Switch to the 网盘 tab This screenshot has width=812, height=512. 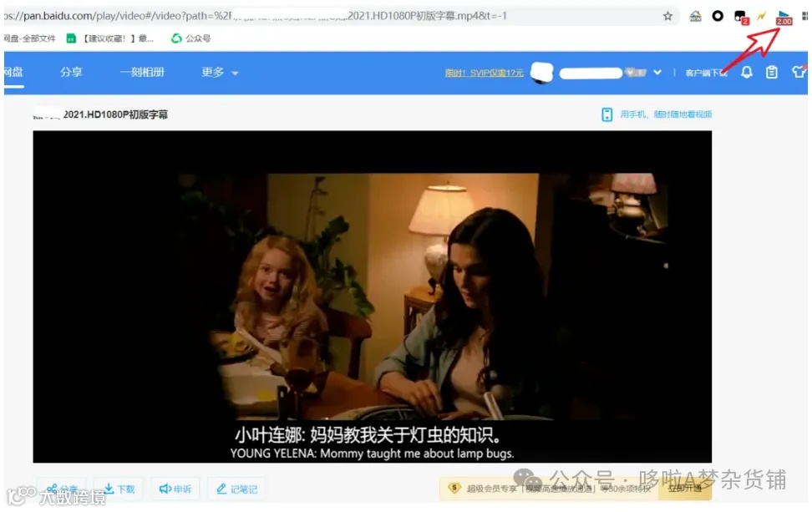point(13,73)
